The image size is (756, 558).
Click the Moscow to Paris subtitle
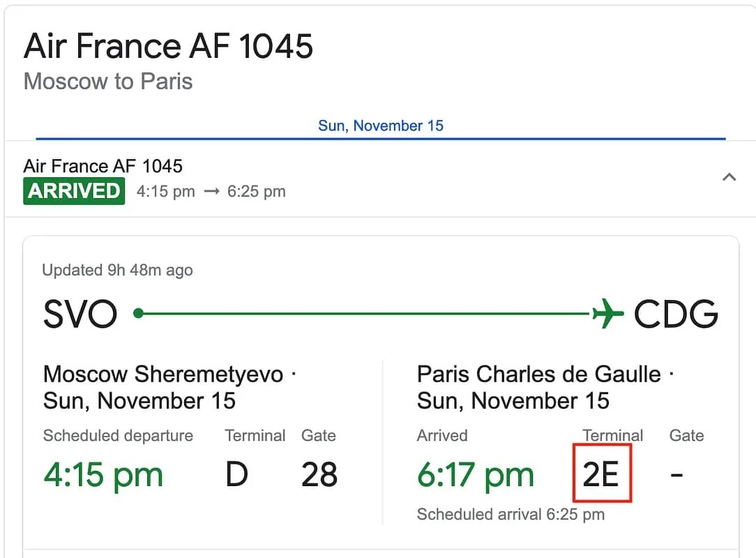[x=108, y=82]
